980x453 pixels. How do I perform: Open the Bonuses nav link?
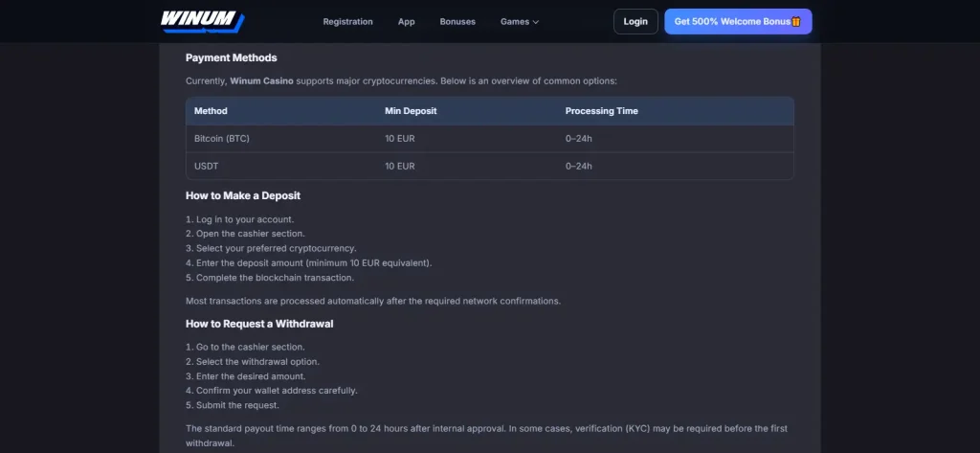tap(457, 21)
